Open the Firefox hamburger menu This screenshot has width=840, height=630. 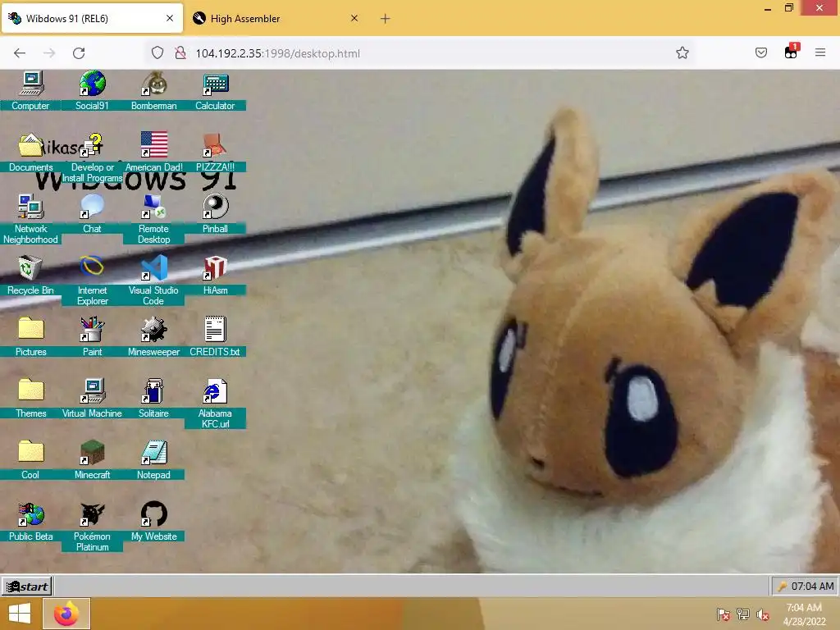(x=820, y=53)
